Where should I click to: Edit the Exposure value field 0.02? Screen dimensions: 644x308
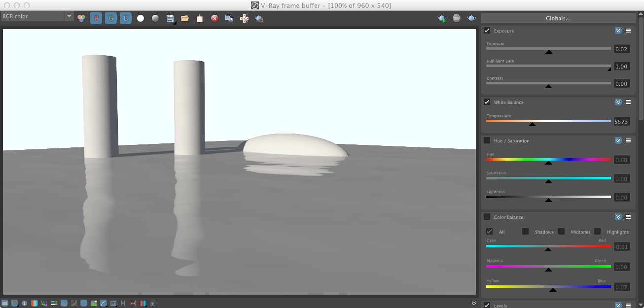point(622,49)
